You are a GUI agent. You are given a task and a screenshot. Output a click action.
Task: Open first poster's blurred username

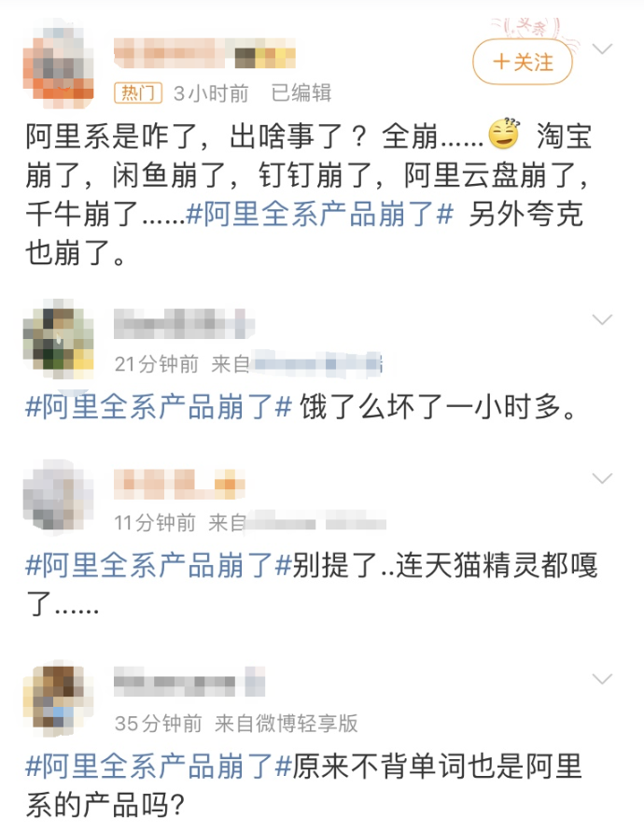204,53
